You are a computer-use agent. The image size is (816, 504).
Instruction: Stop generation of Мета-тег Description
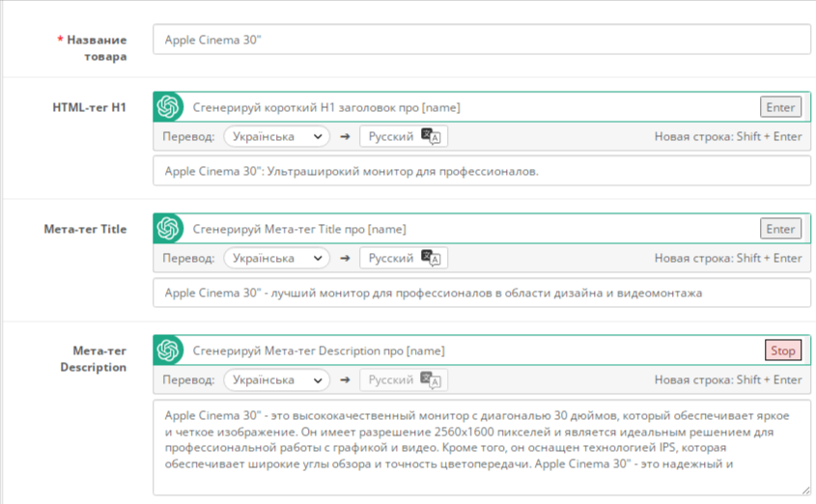pyautogui.click(x=783, y=350)
